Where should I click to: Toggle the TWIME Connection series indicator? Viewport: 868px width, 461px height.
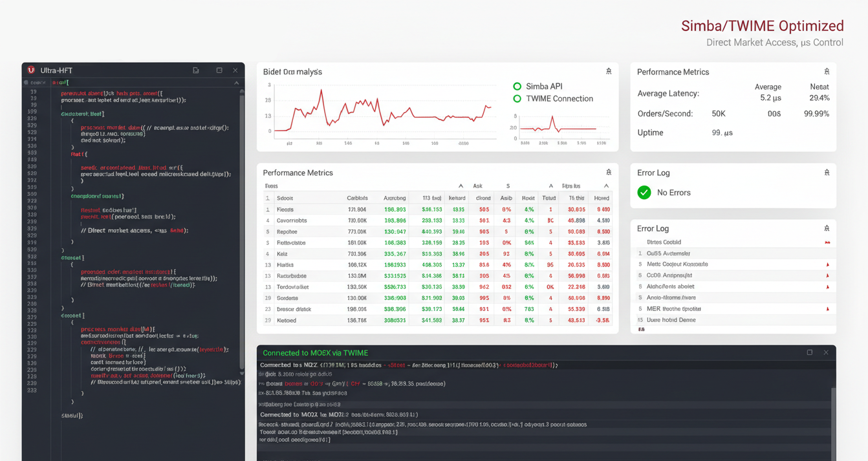point(517,99)
